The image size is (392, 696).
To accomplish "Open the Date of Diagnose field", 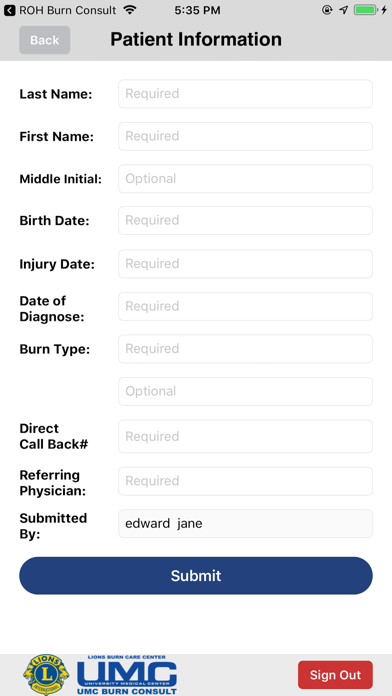I will coord(245,306).
